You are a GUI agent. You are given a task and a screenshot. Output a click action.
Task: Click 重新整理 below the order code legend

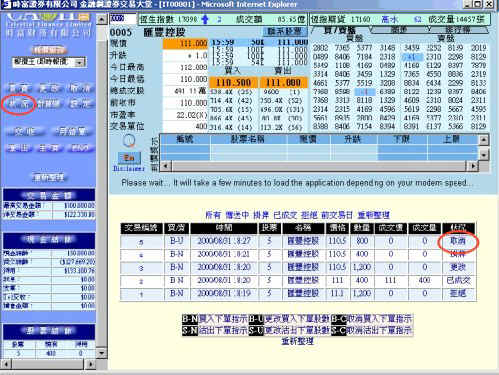(297, 341)
